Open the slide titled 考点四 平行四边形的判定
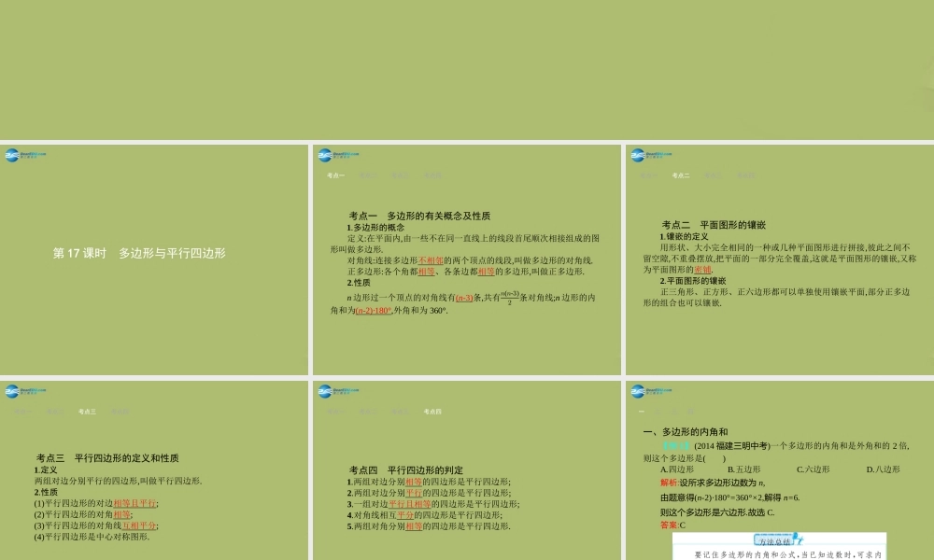 [x=466, y=470]
